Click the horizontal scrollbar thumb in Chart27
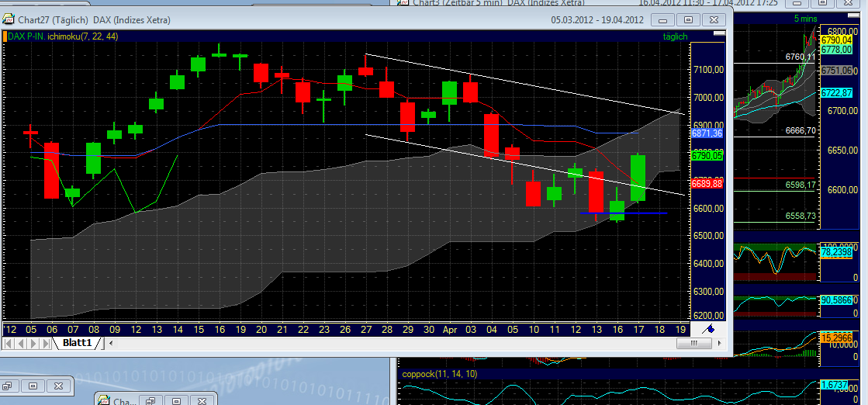The width and height of the screenshot is (868, 405). (693, 343)
